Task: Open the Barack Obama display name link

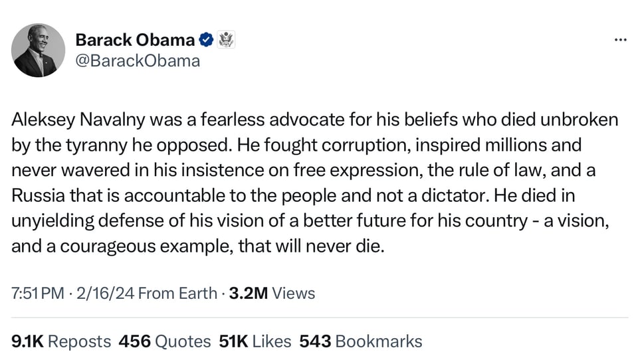Action: [135, 40]
